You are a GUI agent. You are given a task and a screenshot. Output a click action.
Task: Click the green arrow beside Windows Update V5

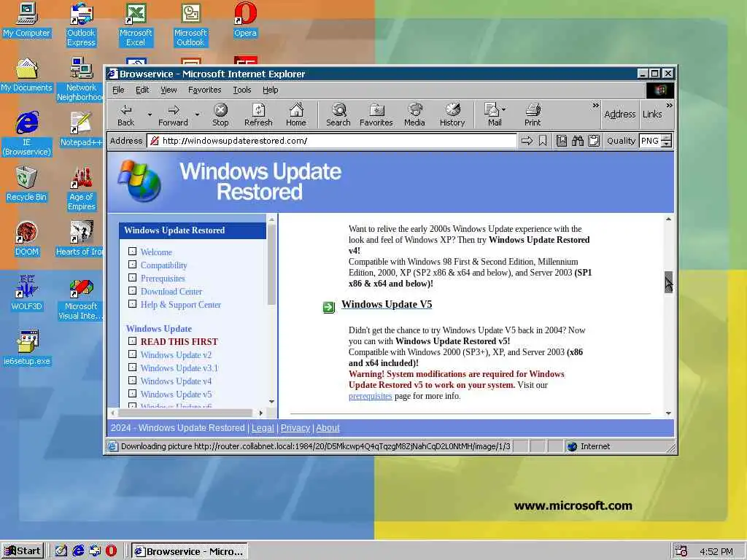[329, 307]
